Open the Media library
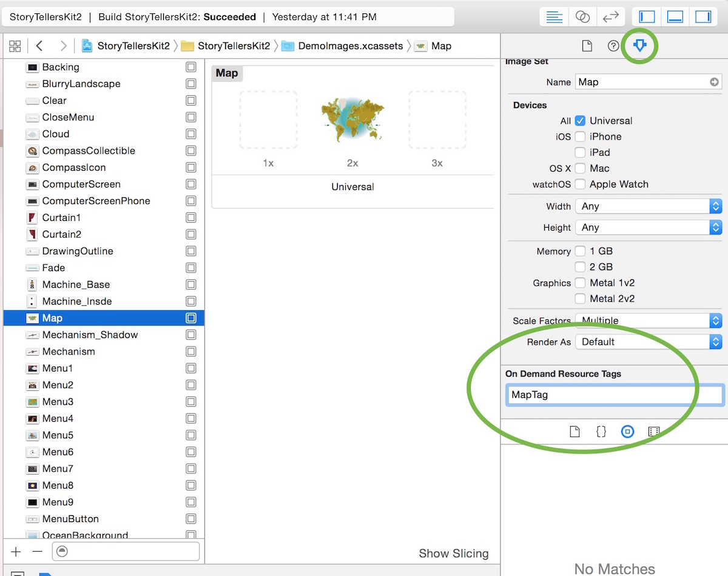728x576 pixels. 653,432
